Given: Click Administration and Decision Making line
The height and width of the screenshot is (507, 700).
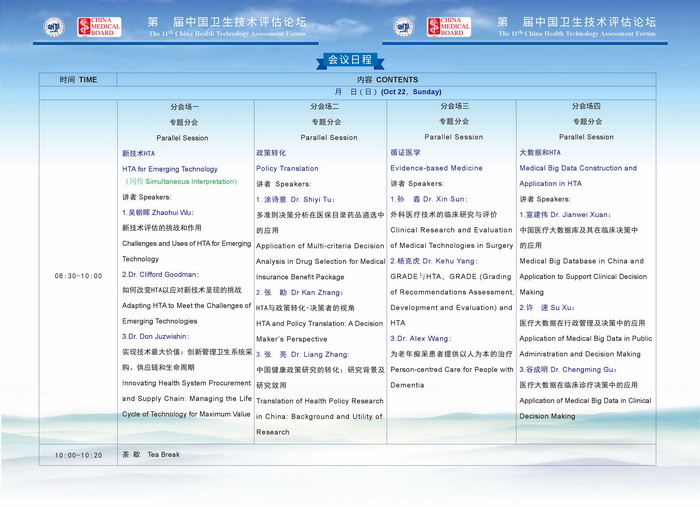Looking at the screenshot, I should [580, 354].
